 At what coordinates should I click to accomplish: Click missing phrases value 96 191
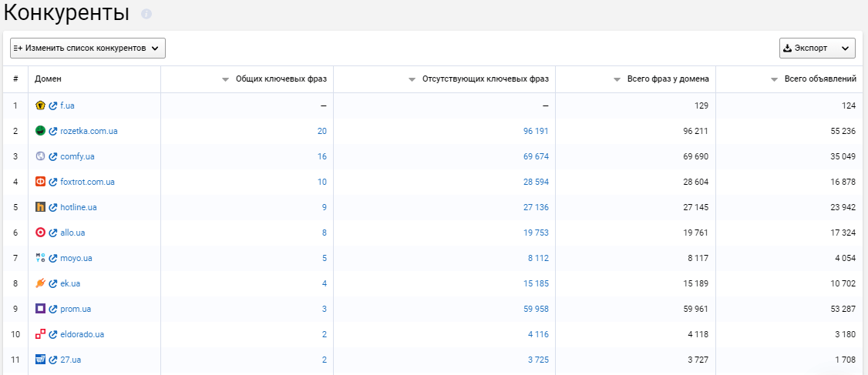click(x=536, y=131)
